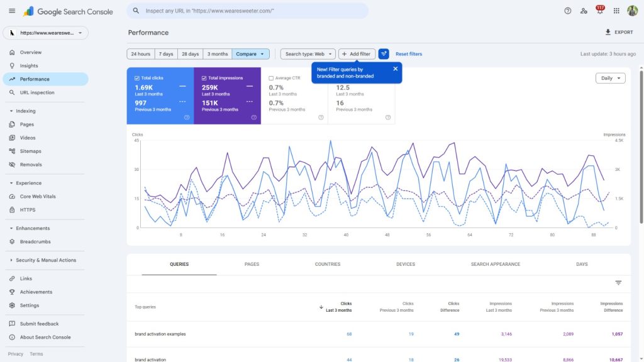This screenshot has width=644, height=362.
Task: Click the URL inspection search field
Action: tap(252, 11)
